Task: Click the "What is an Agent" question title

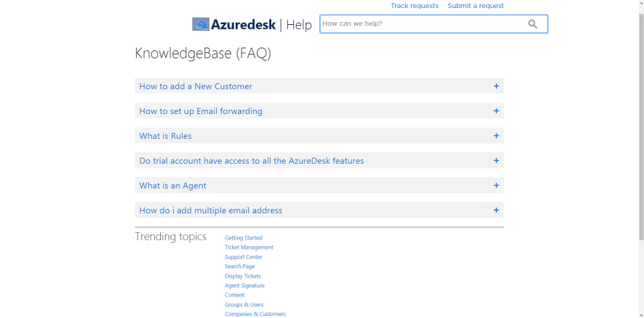Action: click(x=172, y=186)
